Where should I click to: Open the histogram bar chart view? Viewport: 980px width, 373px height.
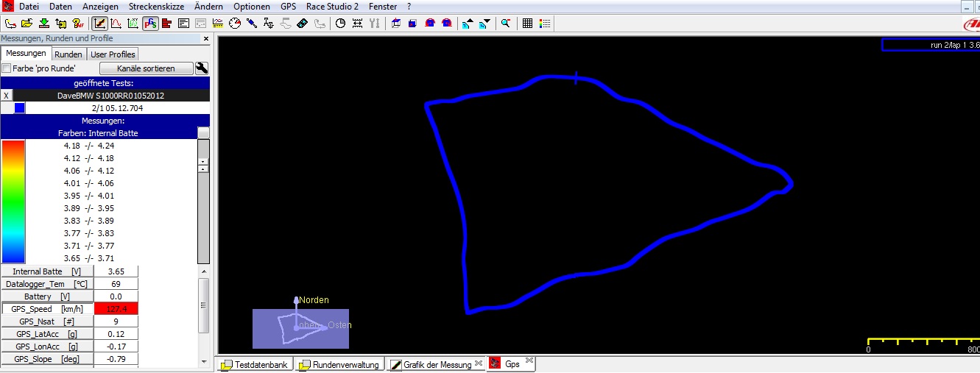(x=166, y=23)
